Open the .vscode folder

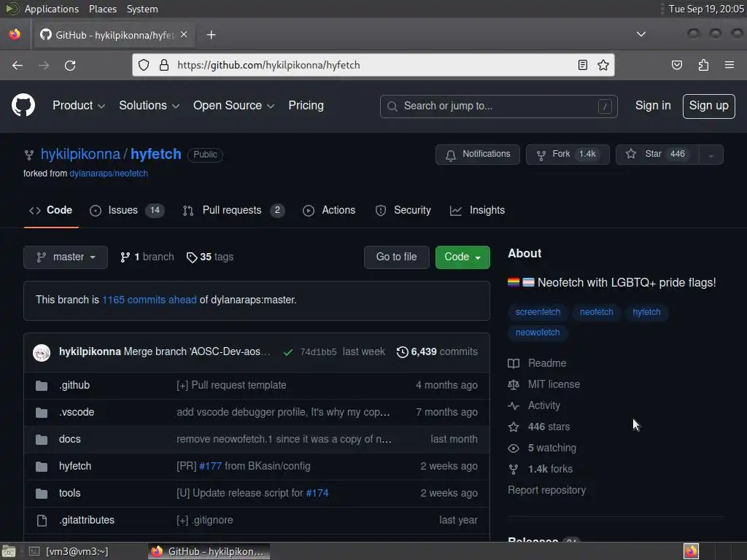(x=77, y=413)
